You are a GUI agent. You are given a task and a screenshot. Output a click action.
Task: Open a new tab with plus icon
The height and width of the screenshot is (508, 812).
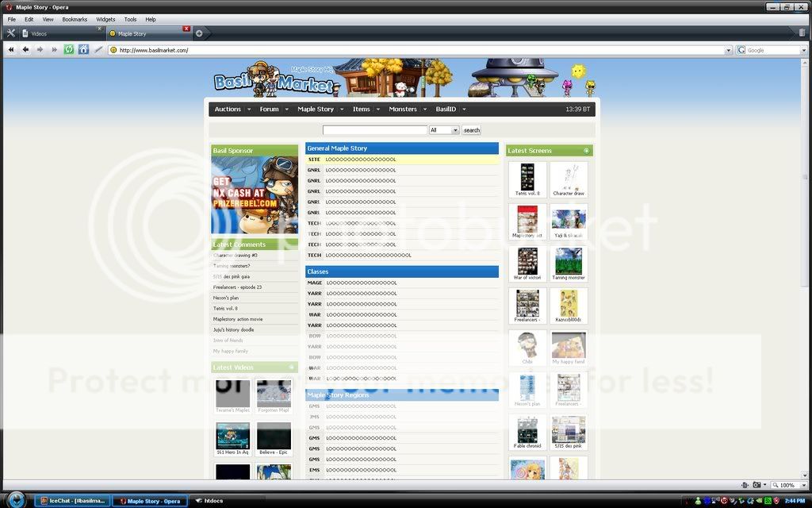(198, 33)
